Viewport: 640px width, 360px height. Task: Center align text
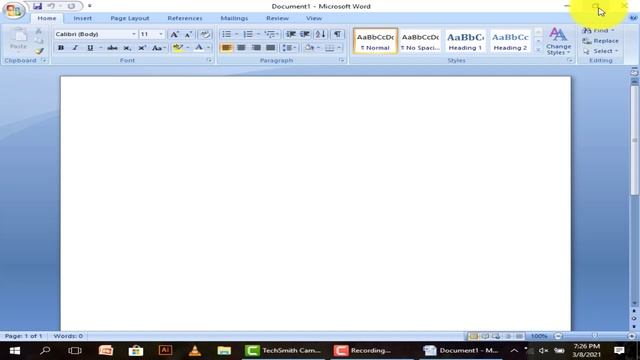241,48
